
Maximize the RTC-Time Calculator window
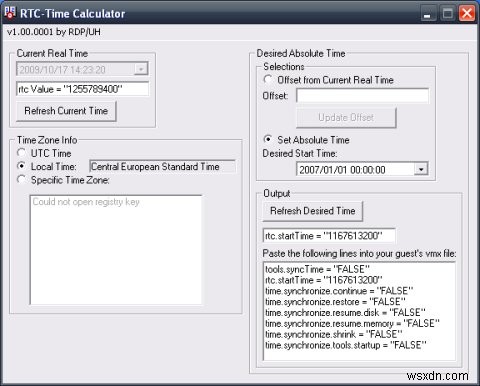pos(447,13)
